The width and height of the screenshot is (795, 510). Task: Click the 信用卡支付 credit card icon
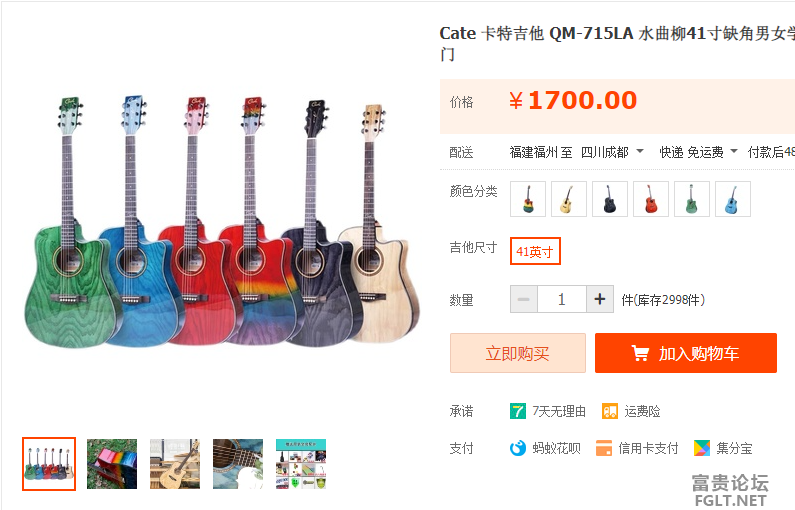(604, 448)
